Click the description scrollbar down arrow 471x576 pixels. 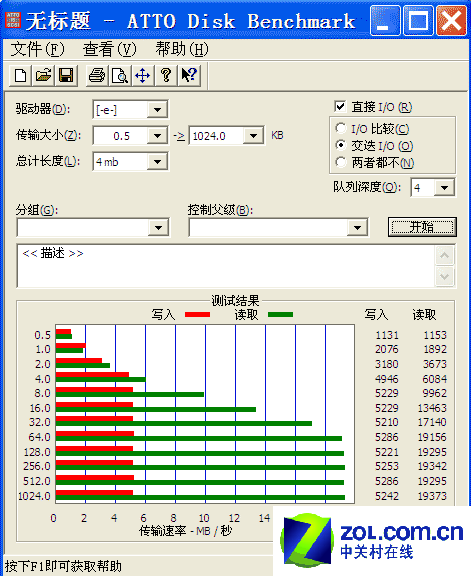point(445,276)
